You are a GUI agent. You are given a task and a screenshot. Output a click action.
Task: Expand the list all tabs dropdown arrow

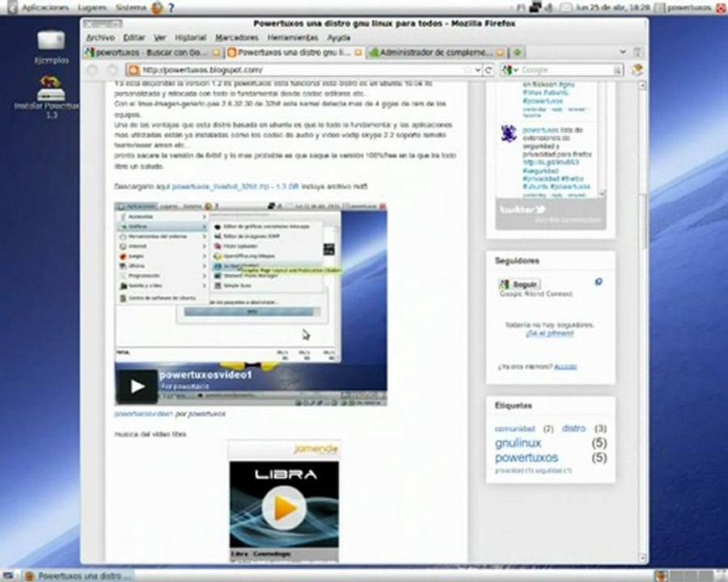[x=623, y=52]
